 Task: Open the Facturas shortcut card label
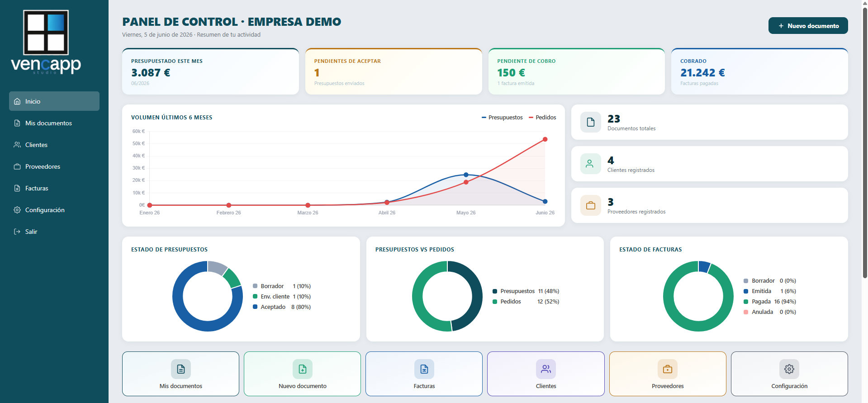pos(424,386)
